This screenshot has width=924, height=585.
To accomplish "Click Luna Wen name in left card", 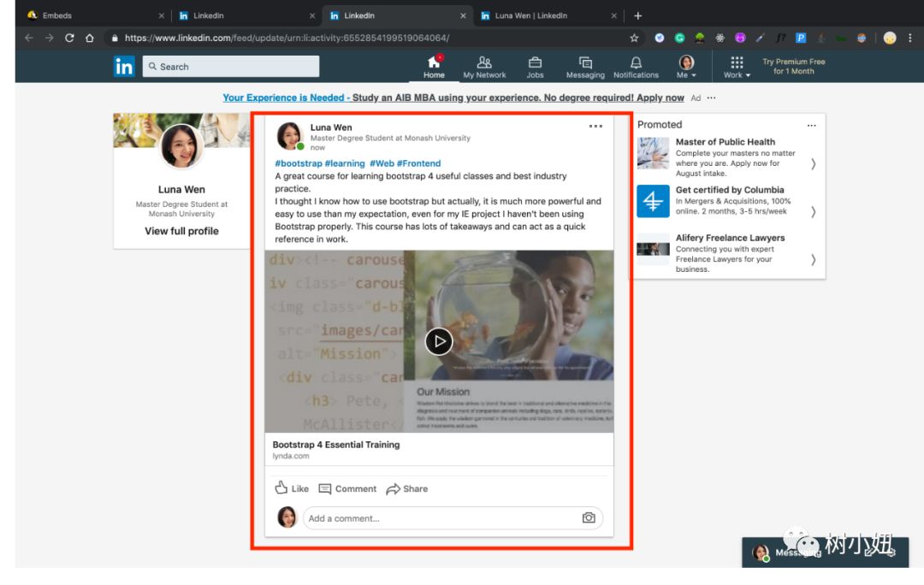I will 181,190.
